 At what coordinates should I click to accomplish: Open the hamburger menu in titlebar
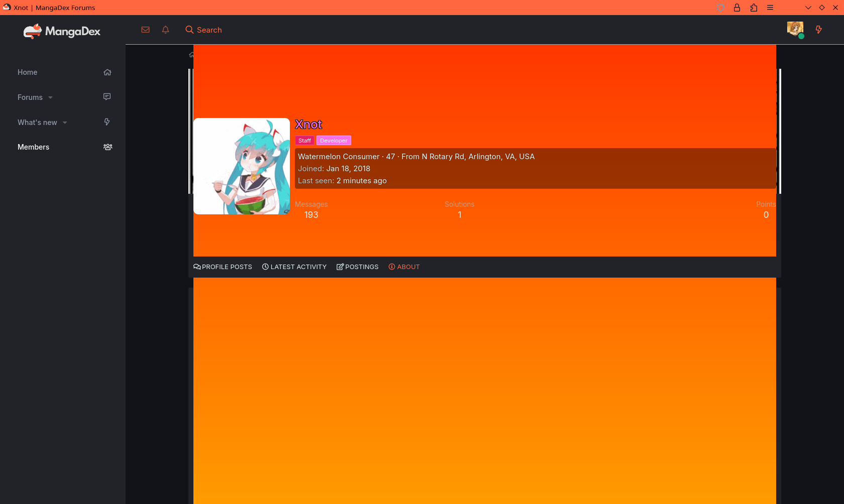(x=770, y=8)
